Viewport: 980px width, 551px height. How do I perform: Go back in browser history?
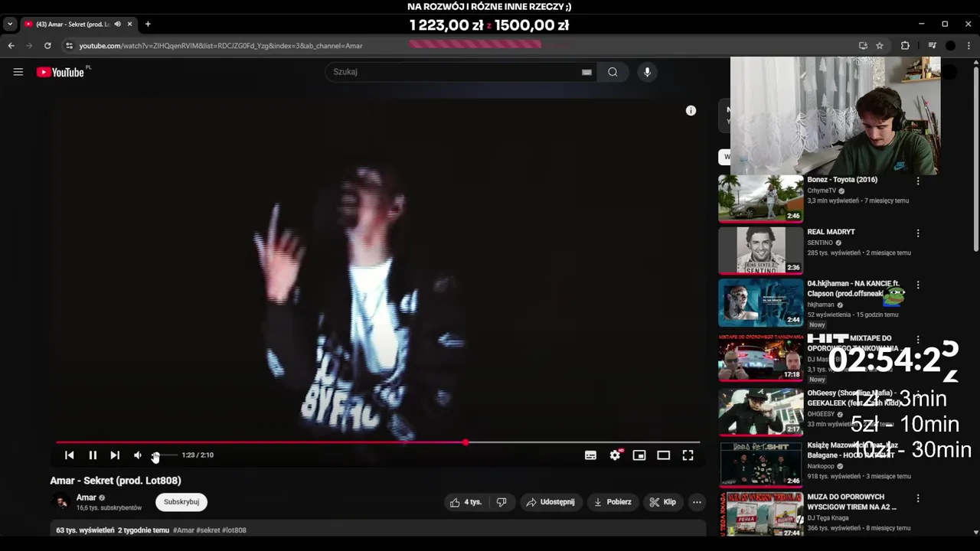point(11,46)
